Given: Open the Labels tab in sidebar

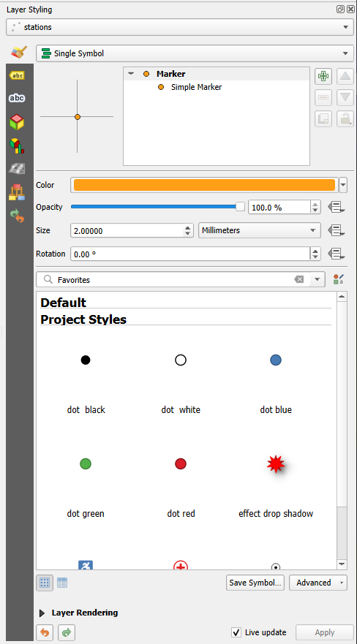Looking at the screenshot, I should 17,75.
